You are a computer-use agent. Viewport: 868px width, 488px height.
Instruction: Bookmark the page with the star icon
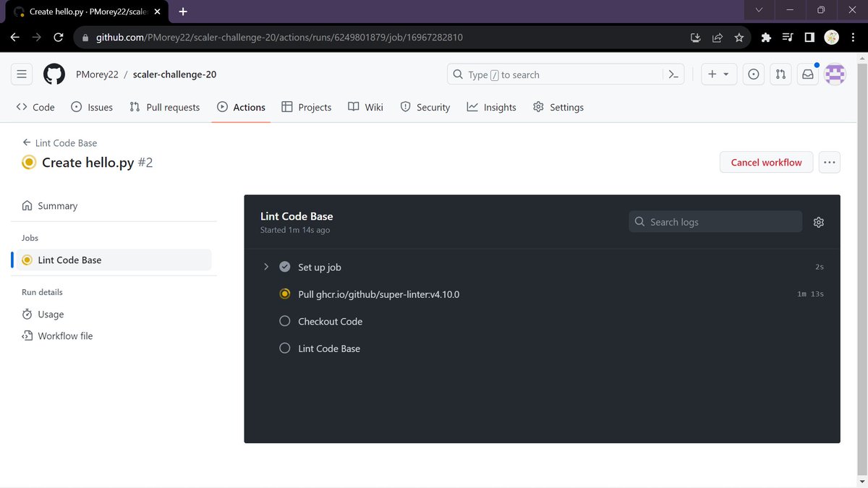coord(739,36)
